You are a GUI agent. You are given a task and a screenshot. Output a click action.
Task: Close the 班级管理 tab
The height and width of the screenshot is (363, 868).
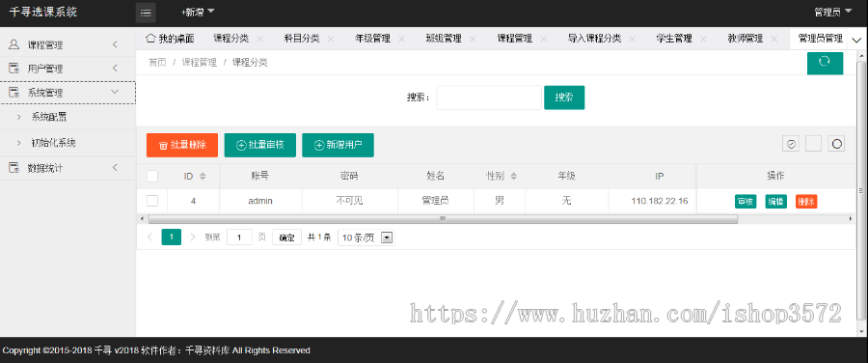tap(473, 39)
